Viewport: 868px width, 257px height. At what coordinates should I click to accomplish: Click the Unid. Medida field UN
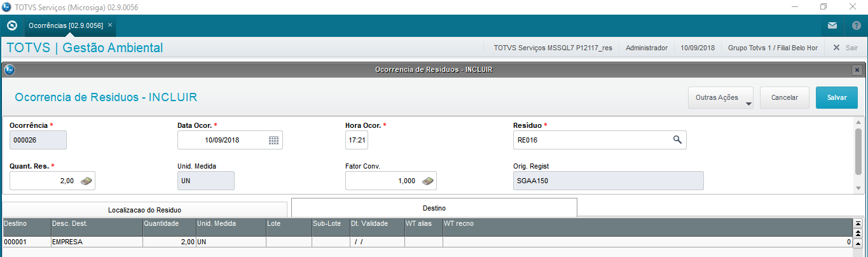(x=206, y=181)
